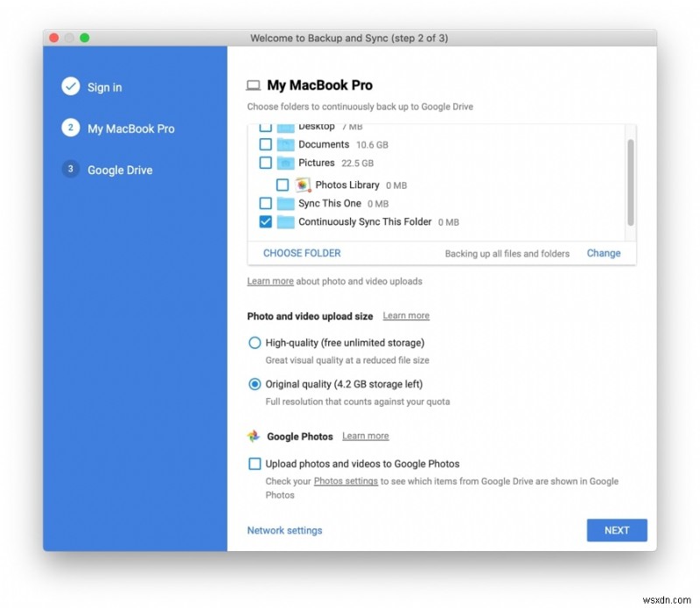The height and width of the screenshot is (608, 700).
Task: Click Change next to Backing up all files
Action: 603,253
